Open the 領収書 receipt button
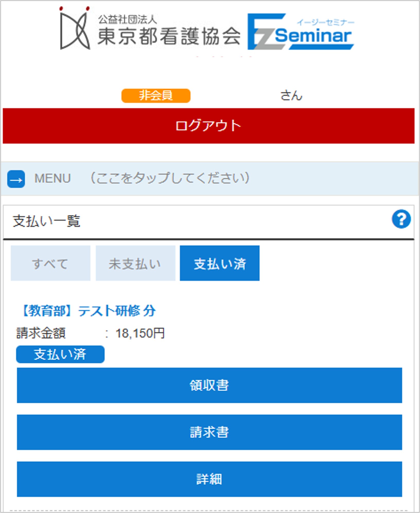This screenshot has height=513, width=420. click(x=209, y=385)
